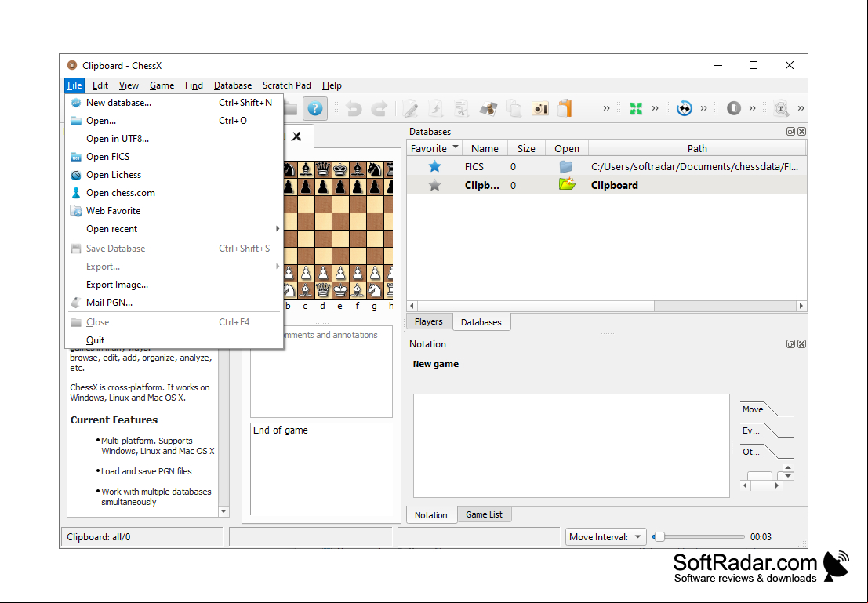The image size is (868, 603).
Task: Click the green four-arrows toolbar icon
Action: pos(636,108)
